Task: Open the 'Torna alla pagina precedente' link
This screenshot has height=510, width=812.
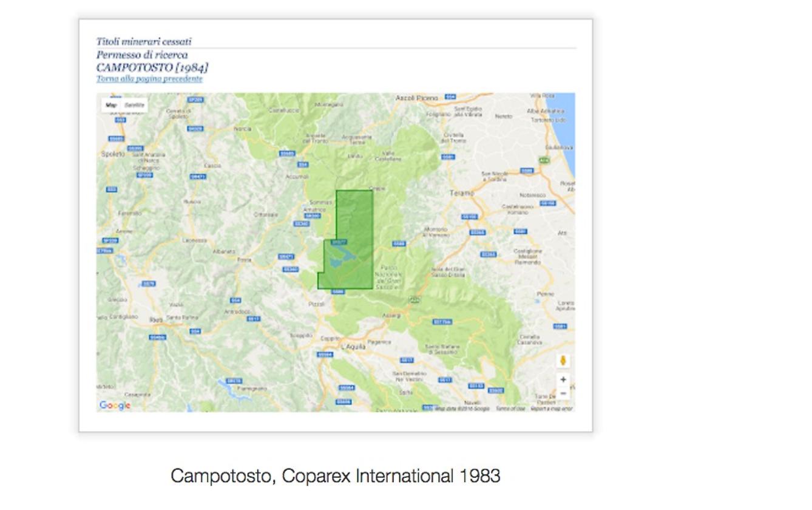Action: (149, 79)
